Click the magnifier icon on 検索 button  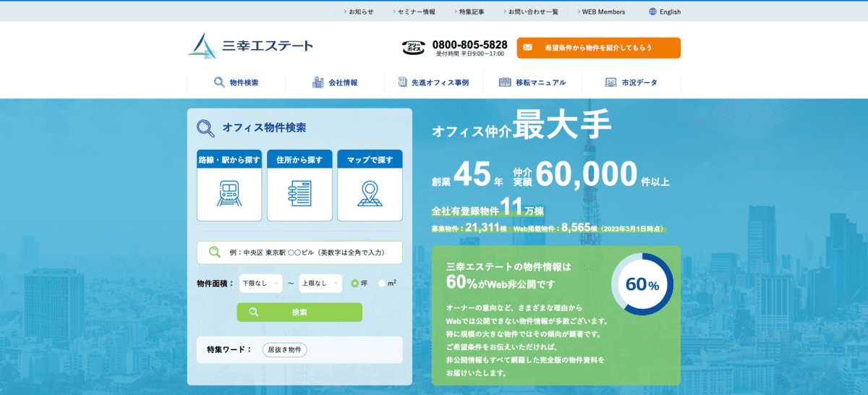254,312
